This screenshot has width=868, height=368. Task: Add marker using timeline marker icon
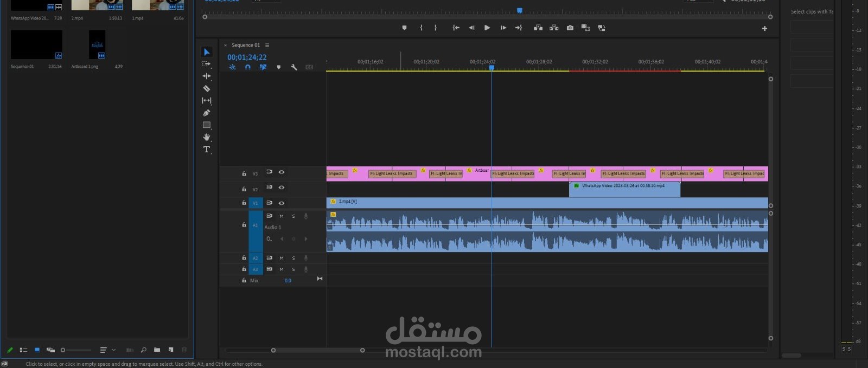click(279, 67)
